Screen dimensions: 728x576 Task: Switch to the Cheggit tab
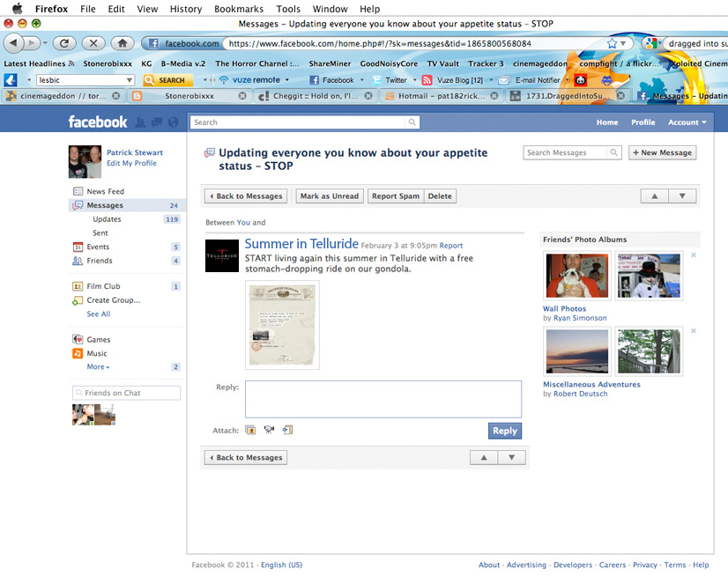tap(315, 96)
